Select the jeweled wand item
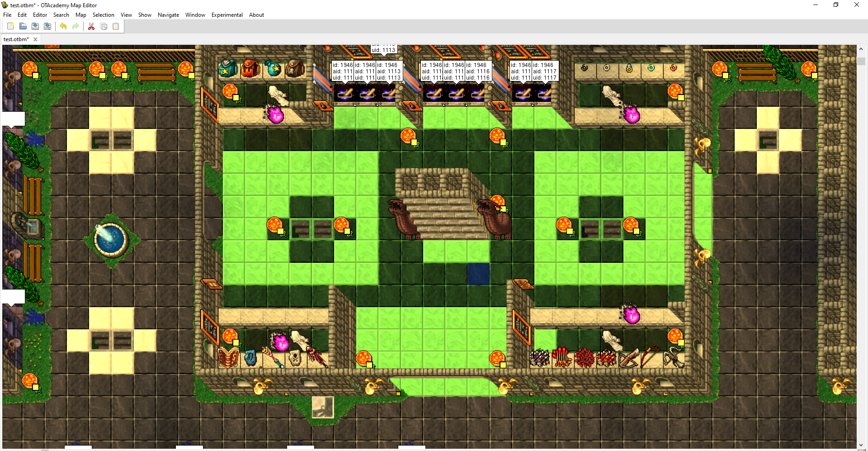 pos(273,357)
